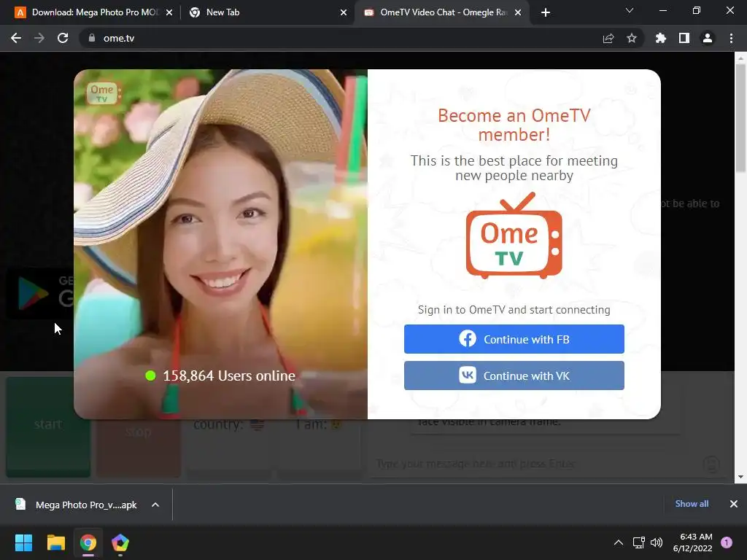This screenshot has height=560, width=747.
Task: Open the volume speaker icon
Action: [657, 542]
